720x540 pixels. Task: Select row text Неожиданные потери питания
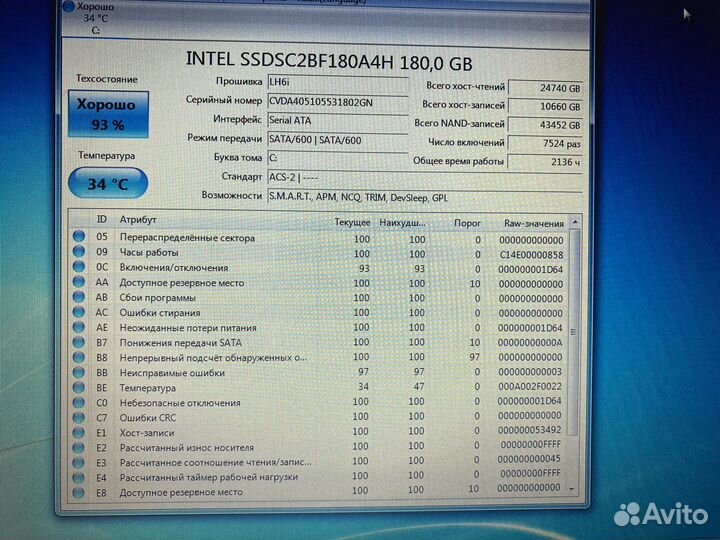[188, 328]
